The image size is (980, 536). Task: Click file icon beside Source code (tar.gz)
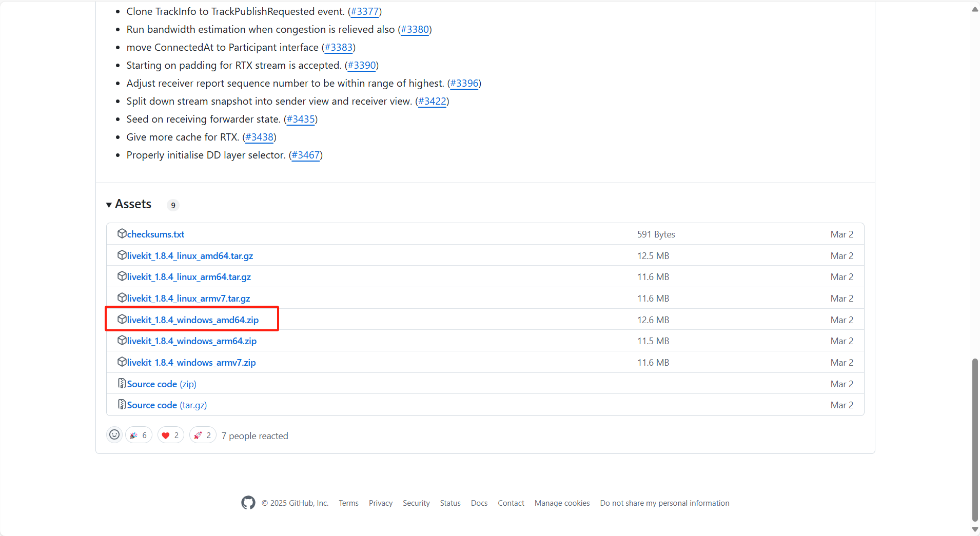click(122, 405)
